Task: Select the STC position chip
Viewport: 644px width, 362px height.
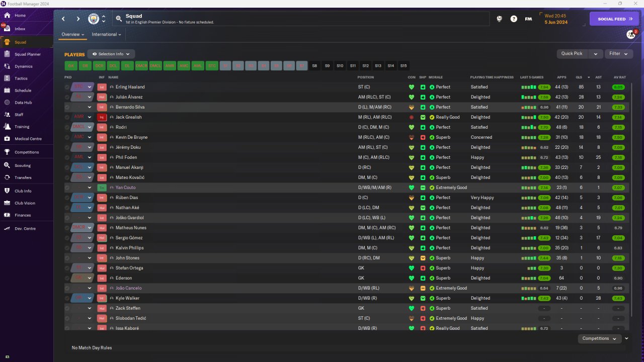Action: [x=212, y=66]
